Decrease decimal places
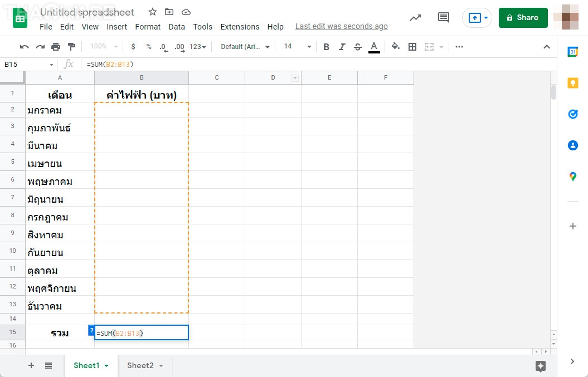This screenshot has height=377, width=588. [x=163, y=47]
